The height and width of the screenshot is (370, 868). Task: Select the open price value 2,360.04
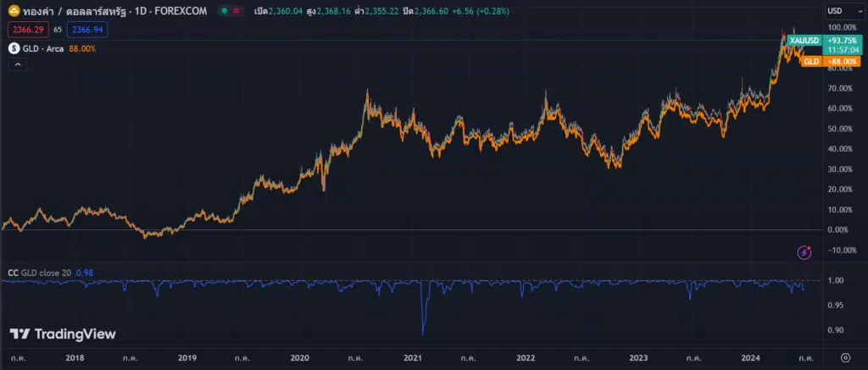pyautogui.click(x=286, y=11)
